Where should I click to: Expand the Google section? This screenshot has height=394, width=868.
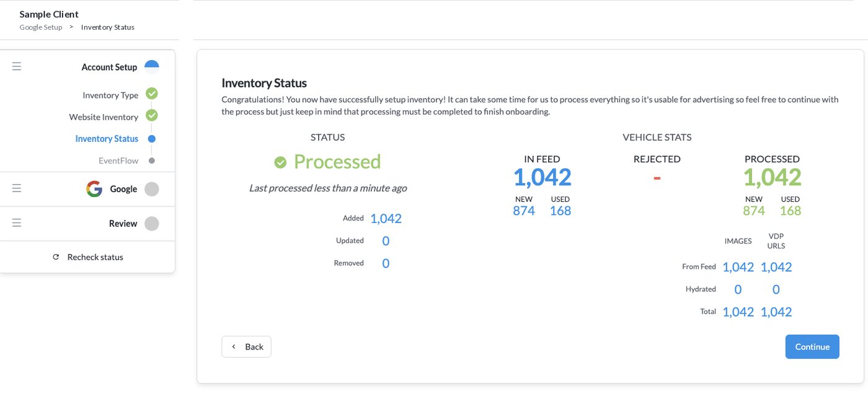[123, 189]
